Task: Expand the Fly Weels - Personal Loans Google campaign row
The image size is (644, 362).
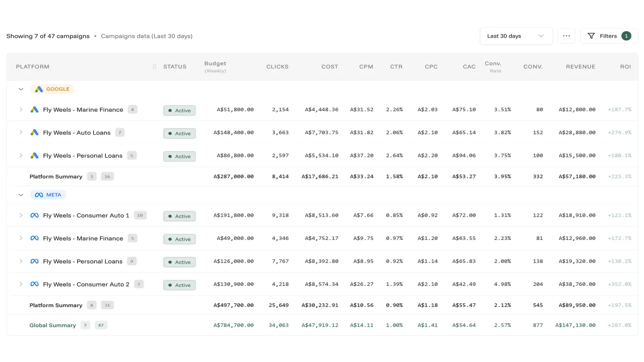Action: pyautogui.click(x=21, y=156)
